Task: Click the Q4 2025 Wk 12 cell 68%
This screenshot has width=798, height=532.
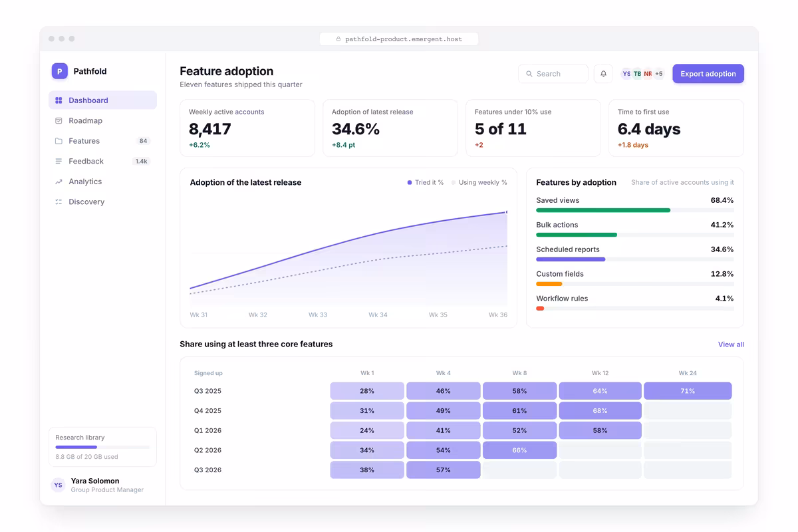Action: (x=600, y=411)
